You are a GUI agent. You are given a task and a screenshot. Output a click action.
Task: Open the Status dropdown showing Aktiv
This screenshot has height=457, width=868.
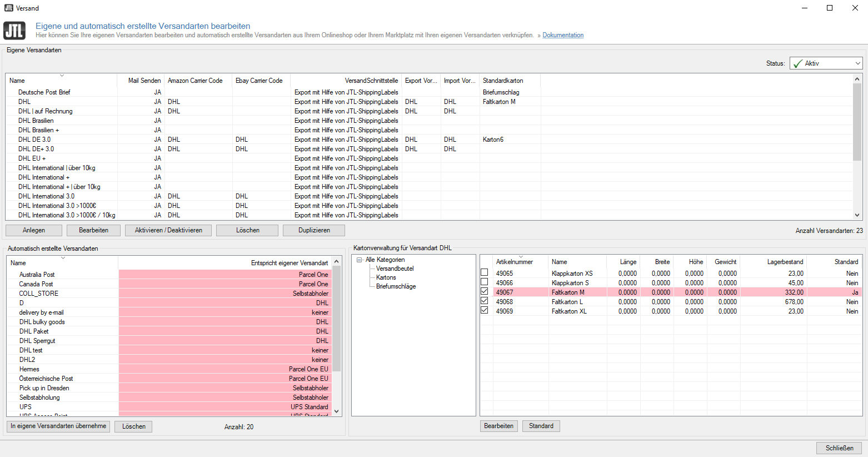coord(826,63)
